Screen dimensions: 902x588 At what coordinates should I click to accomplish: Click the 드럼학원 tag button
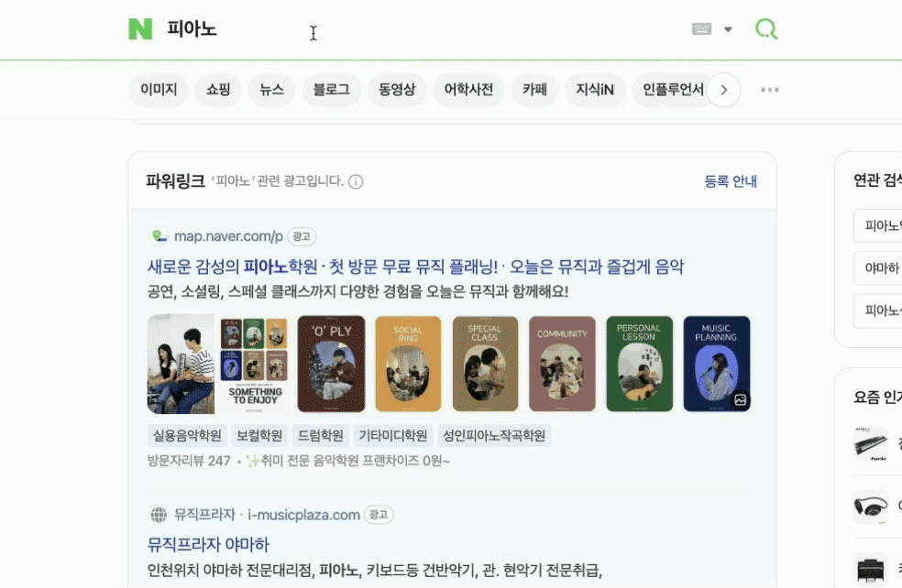click(x=321, y=436)
